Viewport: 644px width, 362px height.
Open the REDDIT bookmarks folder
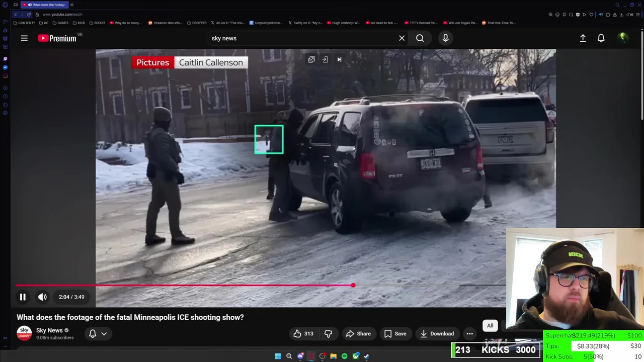(97, 23)
